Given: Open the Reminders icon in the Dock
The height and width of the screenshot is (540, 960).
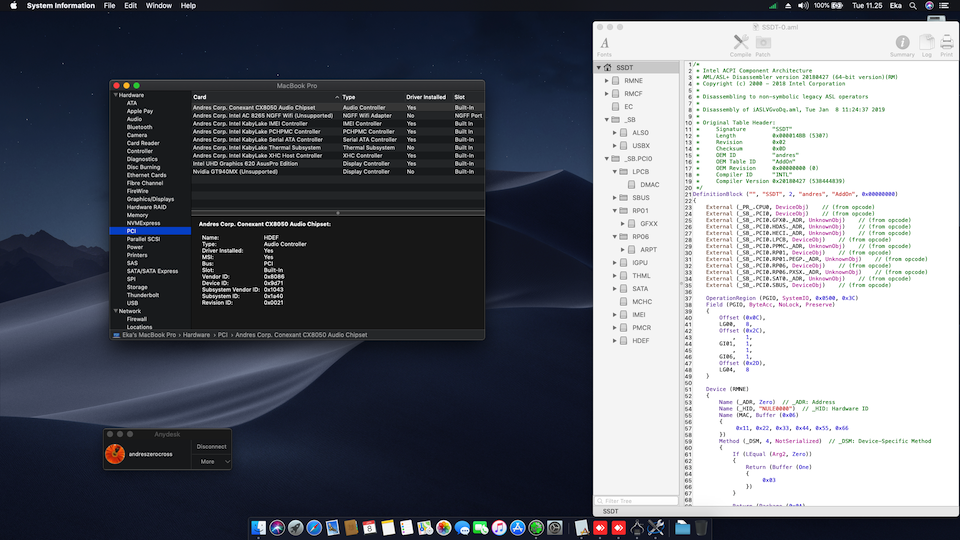Looking at the screenshot, I should point(407,527).
